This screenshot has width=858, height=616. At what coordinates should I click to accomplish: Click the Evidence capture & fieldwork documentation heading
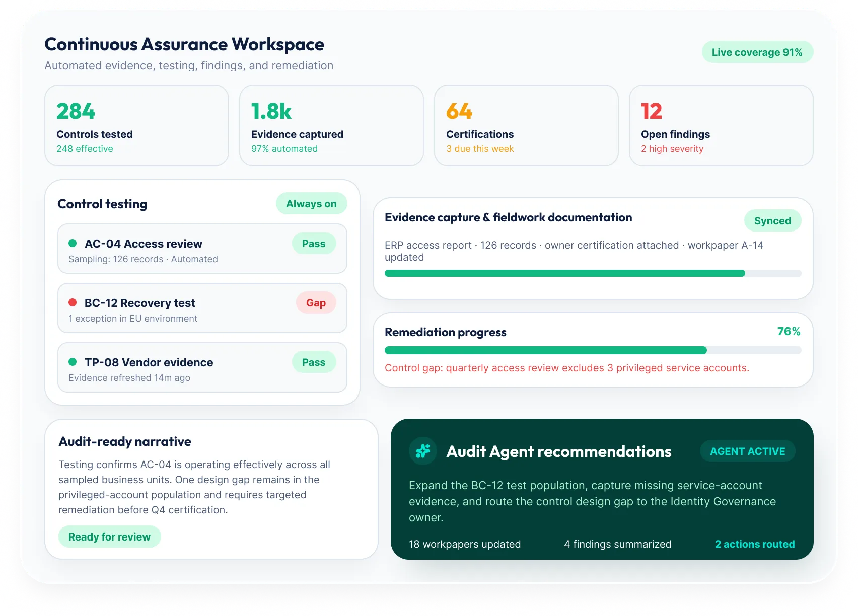click(508, 217)
